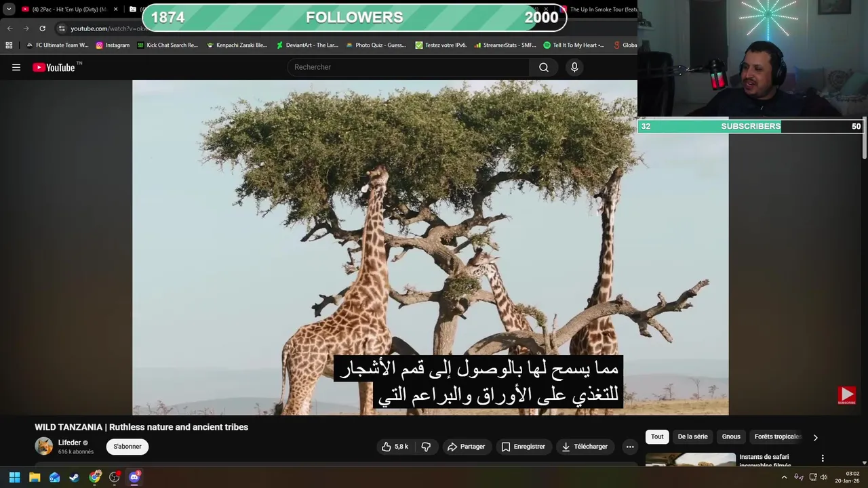Open the Photo Quiz bookmark

(375, 45)
